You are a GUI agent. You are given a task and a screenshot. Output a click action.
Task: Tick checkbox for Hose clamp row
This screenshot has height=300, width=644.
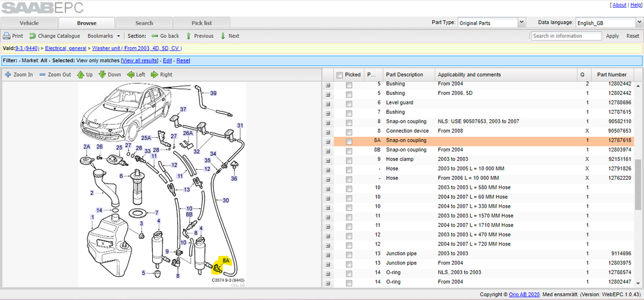348,160
